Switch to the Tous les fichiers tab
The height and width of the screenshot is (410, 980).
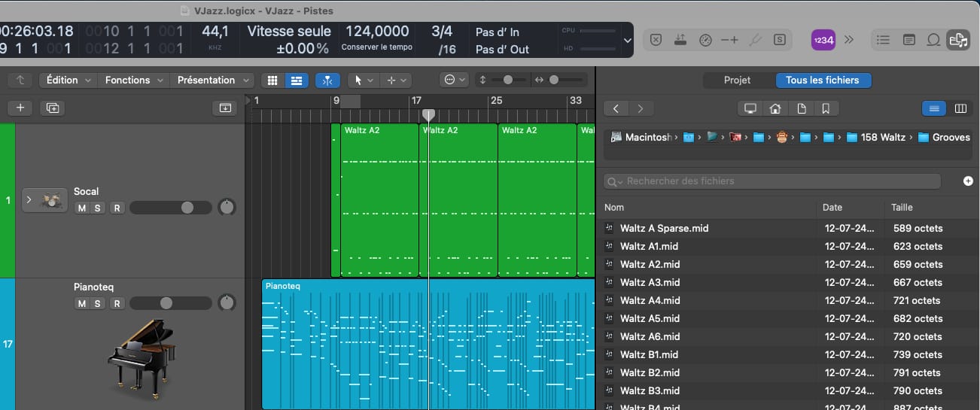[x=822, y=80]
